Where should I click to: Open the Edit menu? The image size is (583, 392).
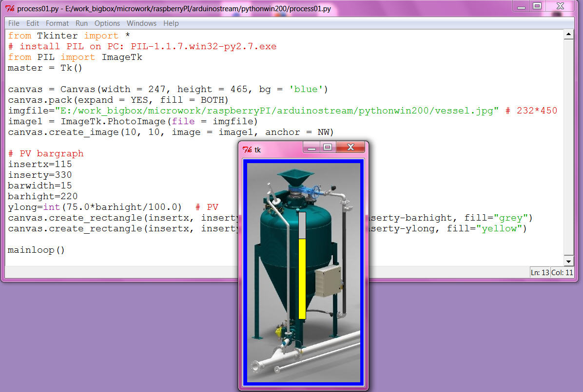click(x=33, y=23)
